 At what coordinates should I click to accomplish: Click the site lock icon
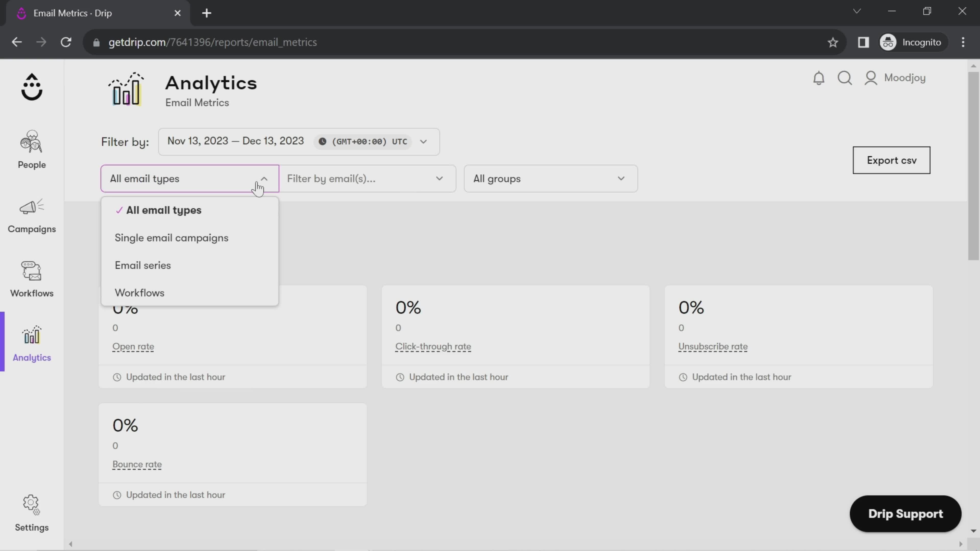click(x=96, y=43)
